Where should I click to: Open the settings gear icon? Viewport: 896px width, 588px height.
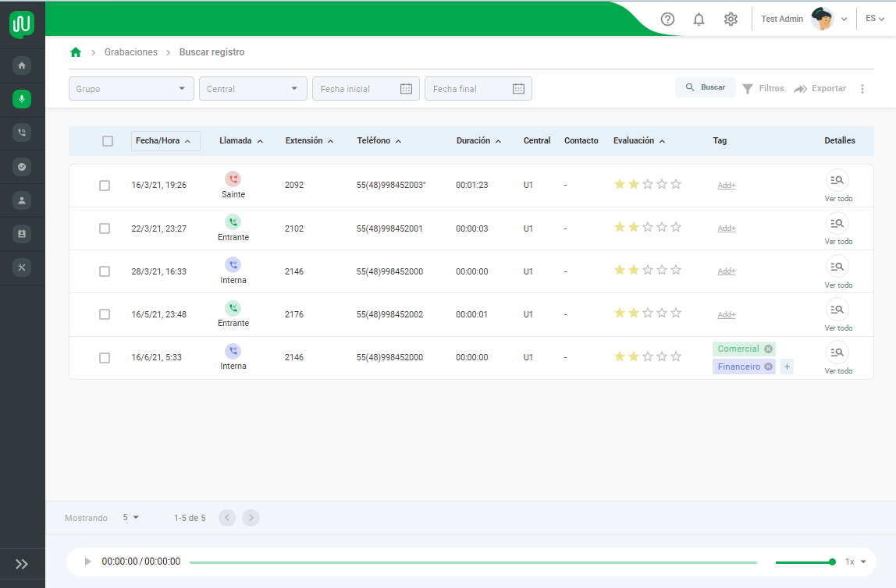[x=731, y=19]
